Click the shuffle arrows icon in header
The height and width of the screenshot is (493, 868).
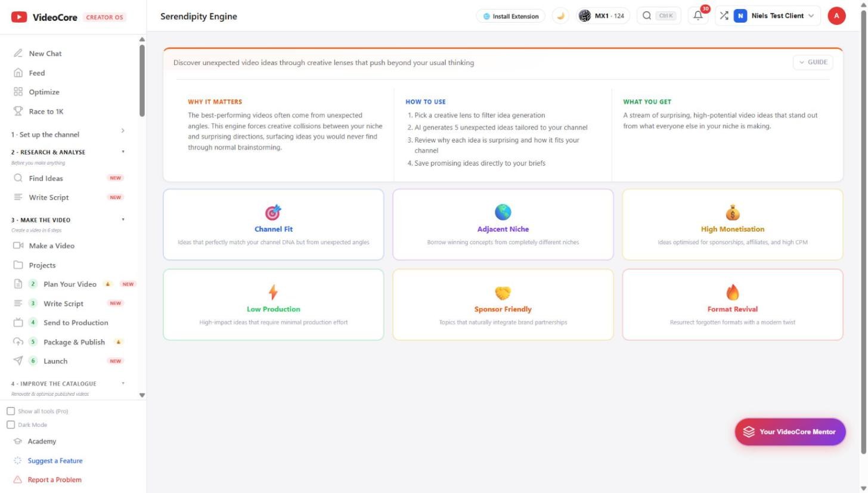pos(724,16)
